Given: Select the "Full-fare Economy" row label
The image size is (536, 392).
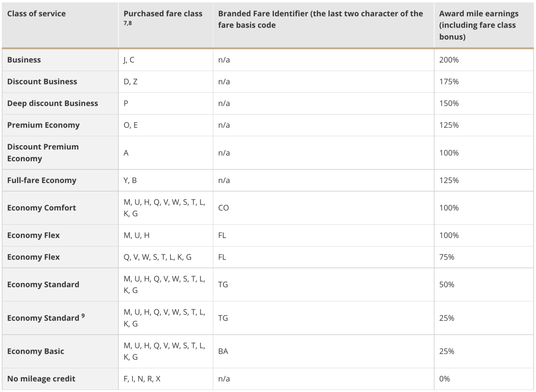Looking at the screenshot, I should (42, 180).
